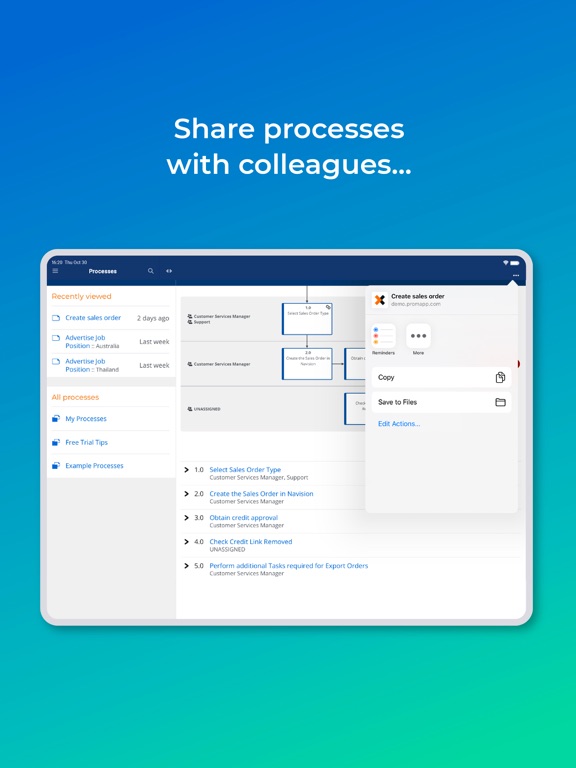Click the WiFi status icon

coord(506,263)
